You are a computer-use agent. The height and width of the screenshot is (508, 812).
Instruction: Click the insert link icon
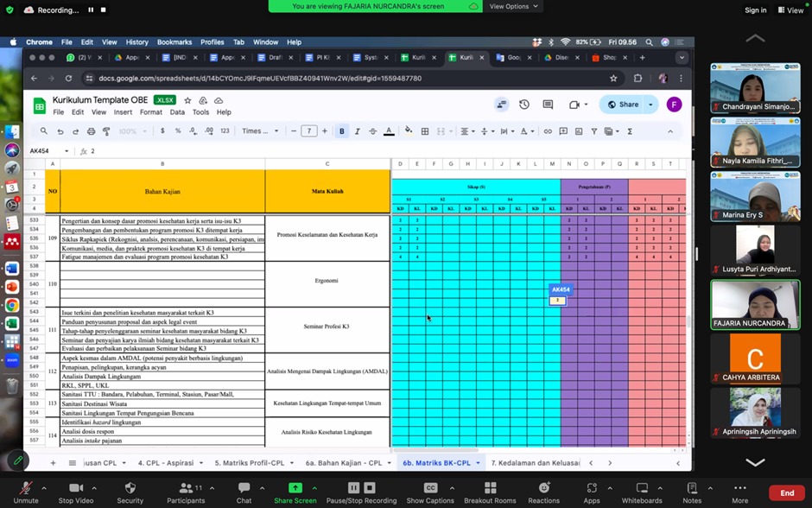pyautogui.click(x=548, y=131)
